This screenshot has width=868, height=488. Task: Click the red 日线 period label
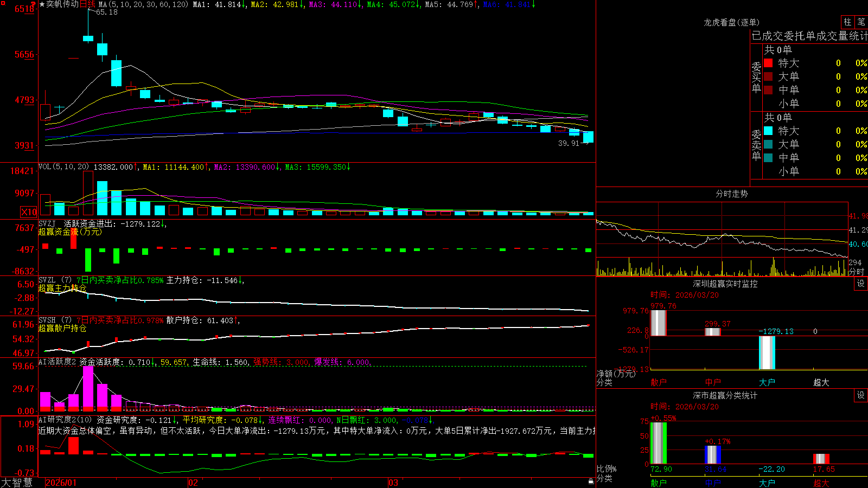[x=87, y=4]
